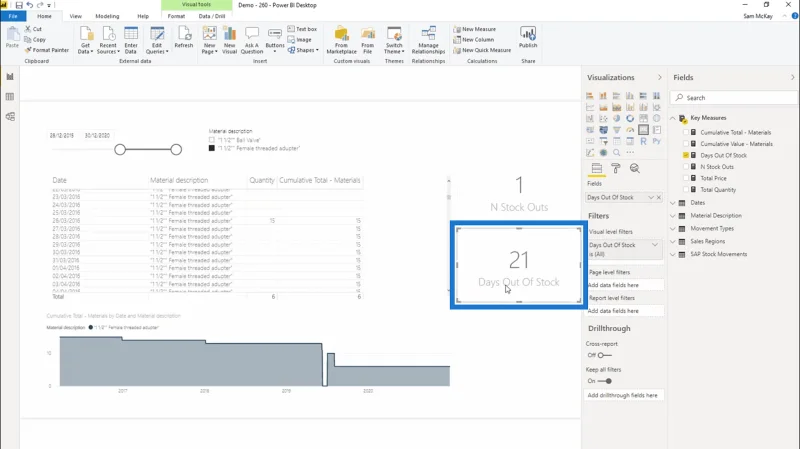This screenshot has height=449, width=800.
Task: Uncheck the Days Out Of Stock measure
Action: [686, 155]
